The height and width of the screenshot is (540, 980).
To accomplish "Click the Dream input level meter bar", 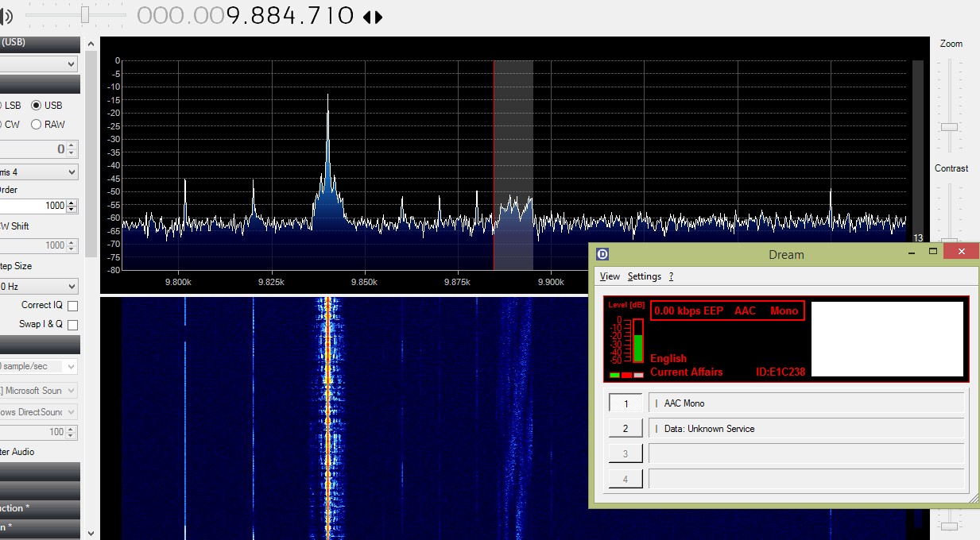I will [638, 341].
